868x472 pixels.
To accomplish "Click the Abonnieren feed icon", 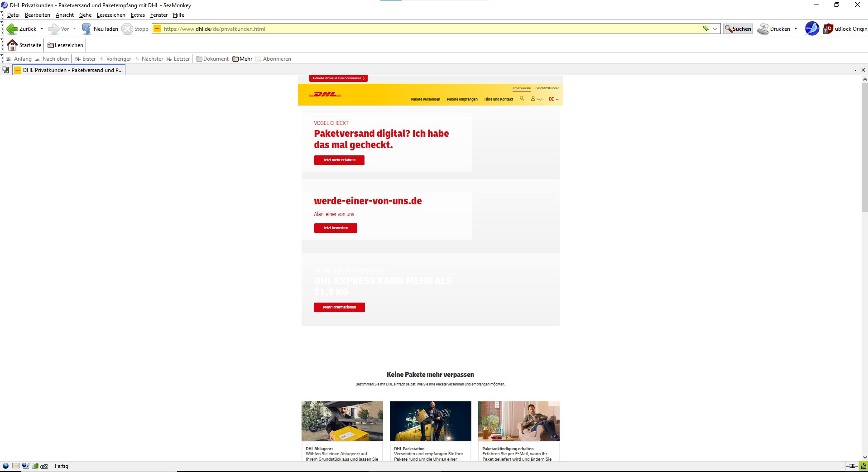I will pos(258,59).
